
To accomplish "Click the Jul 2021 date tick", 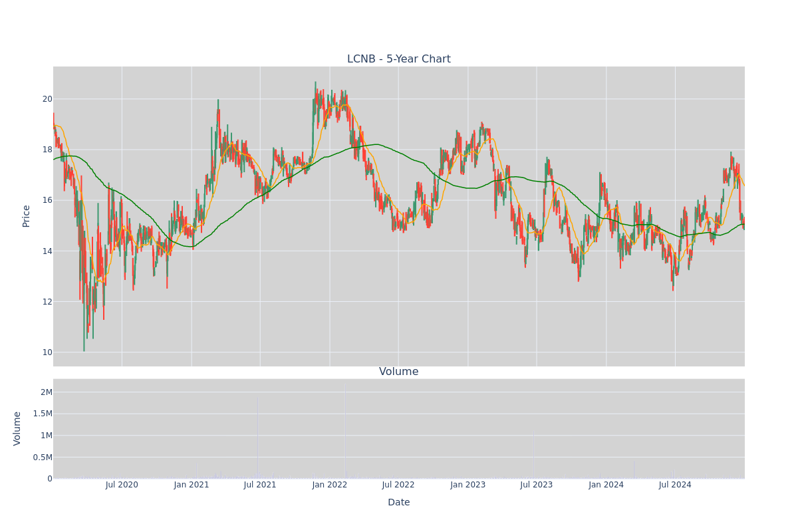I will [x=260, y=485].
